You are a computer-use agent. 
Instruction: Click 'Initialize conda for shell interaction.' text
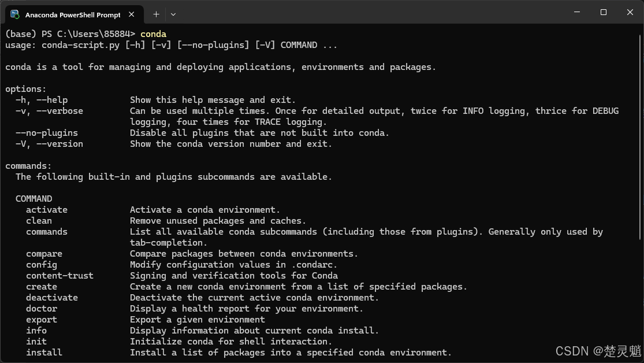click(x=231, y=342)
